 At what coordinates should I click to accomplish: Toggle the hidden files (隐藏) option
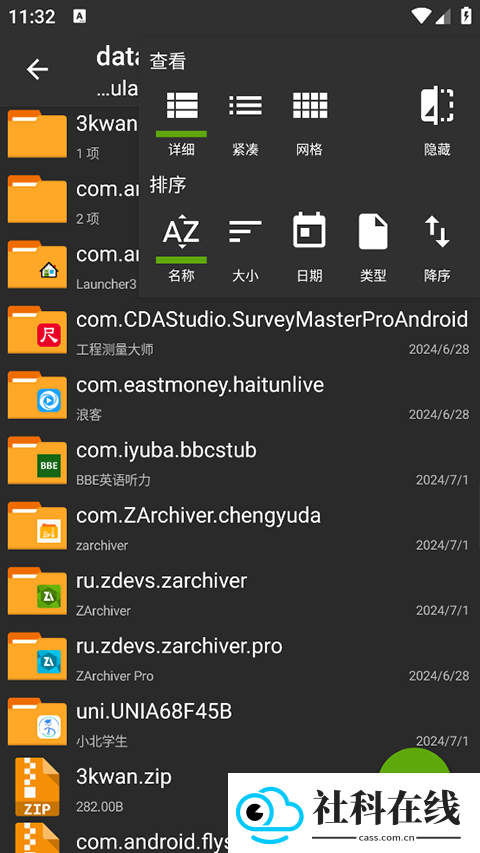tap(437, 122)
